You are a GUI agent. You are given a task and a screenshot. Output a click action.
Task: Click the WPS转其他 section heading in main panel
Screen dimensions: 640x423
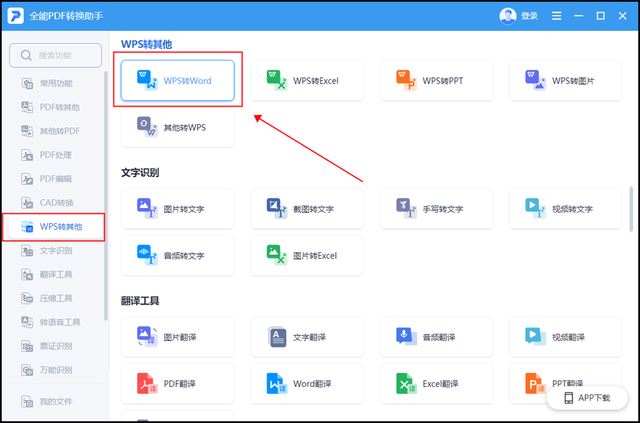147,44
